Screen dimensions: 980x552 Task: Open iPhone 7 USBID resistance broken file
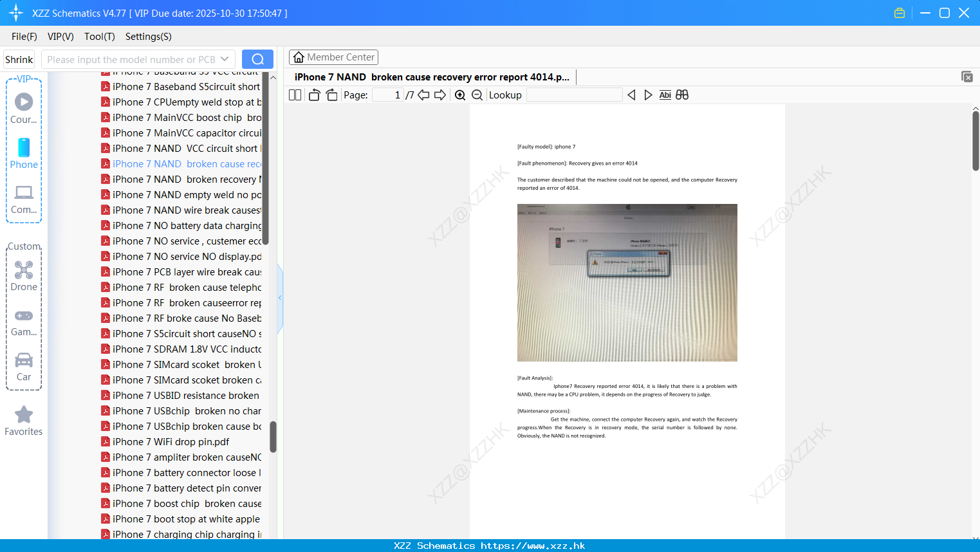pos(181,396)
